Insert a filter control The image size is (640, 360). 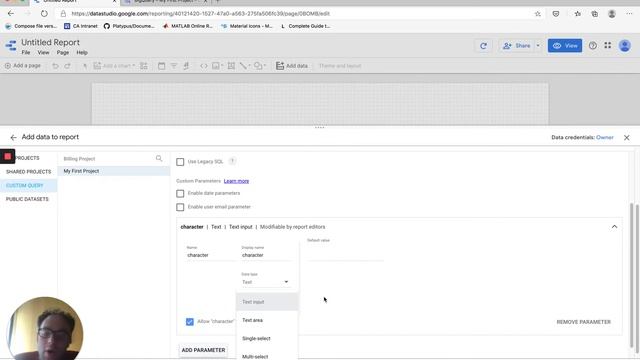pyautogui.click(x=174, y=66)
